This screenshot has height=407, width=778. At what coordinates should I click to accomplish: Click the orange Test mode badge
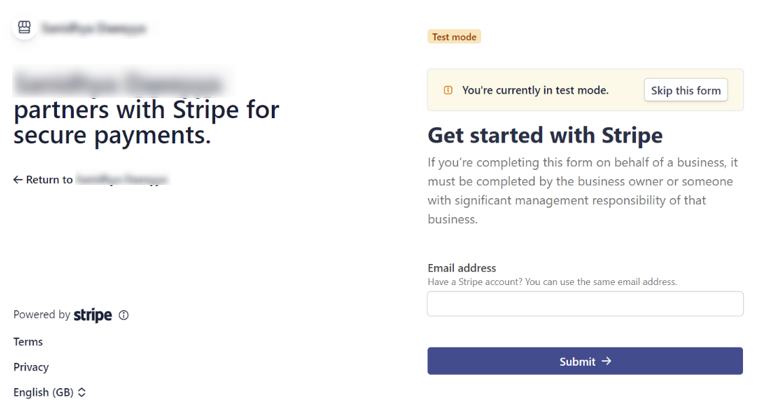coord(454,37)
